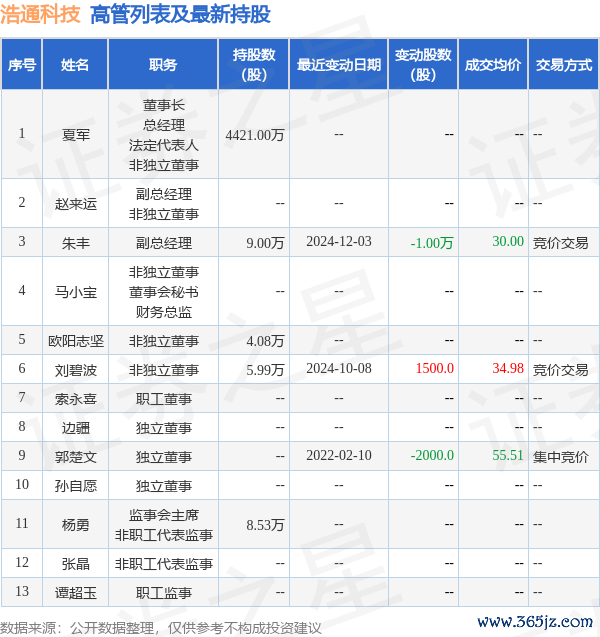The height and width of the screenshot is (637, 600).
Task: Click 独立董事 in 边疆's row
Action: click(x=164, y=428)
